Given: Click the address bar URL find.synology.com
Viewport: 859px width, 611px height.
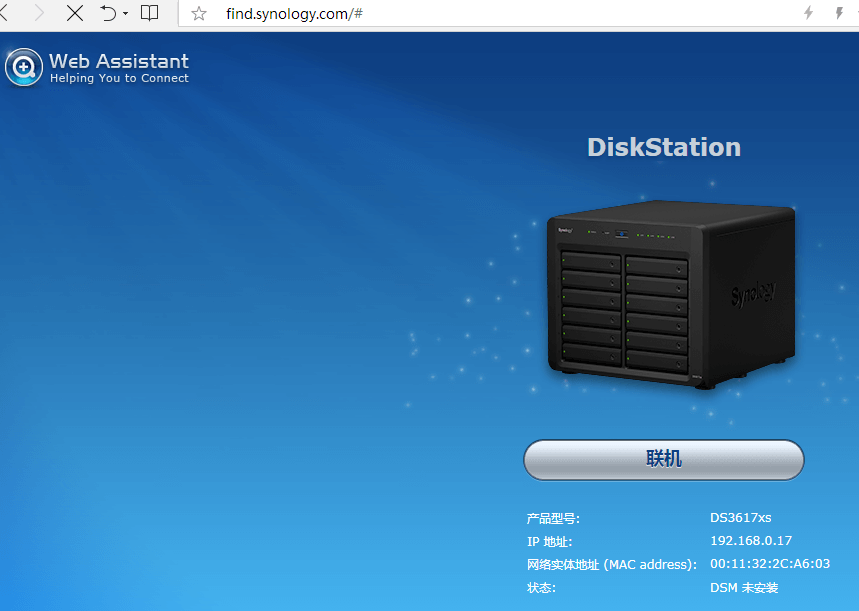Looking at the screenshot, I should pyautogui.click(x=286, y=13).
